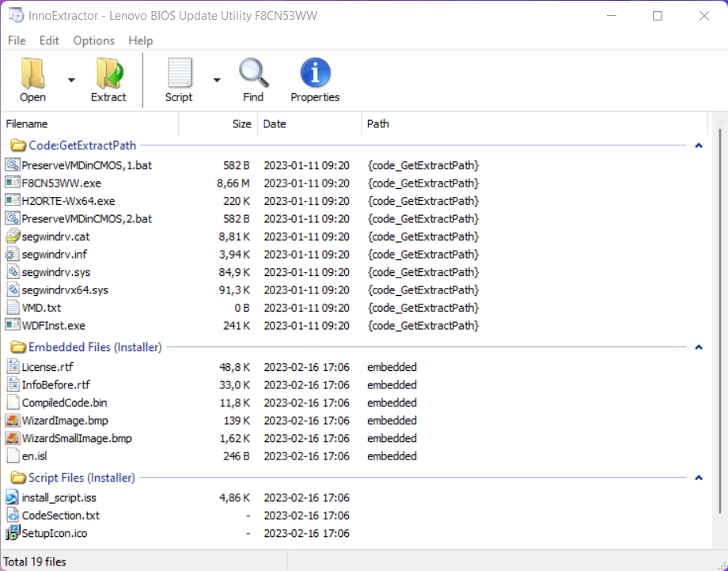Click the Extract toolbar icon
Screen dimensions: 728x571
(109, 73)
